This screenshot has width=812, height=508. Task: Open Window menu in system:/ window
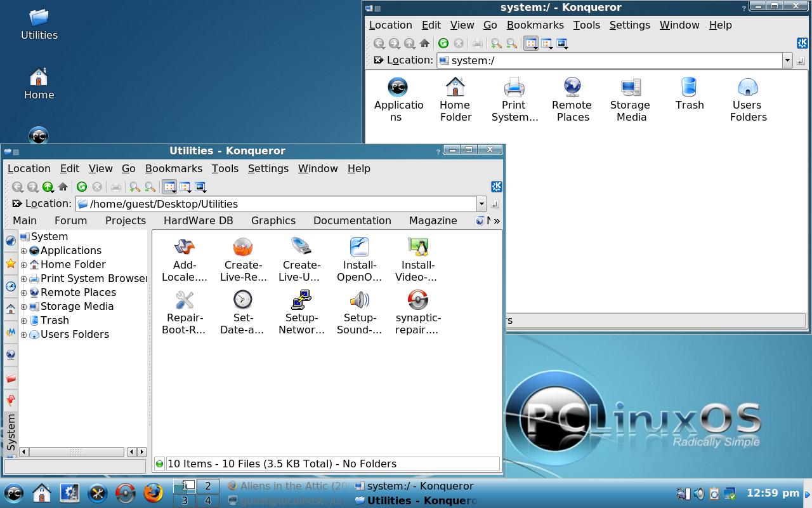[x=679, y=25]
